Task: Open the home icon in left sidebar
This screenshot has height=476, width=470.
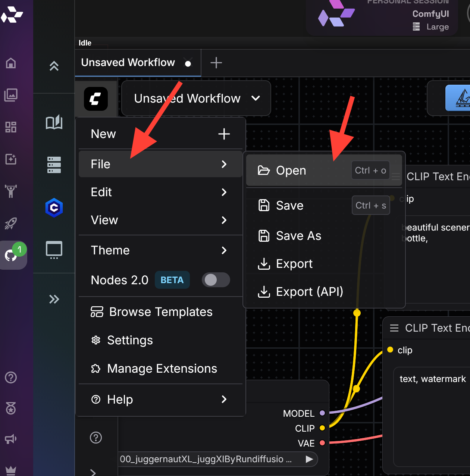Action: [11, 63]
